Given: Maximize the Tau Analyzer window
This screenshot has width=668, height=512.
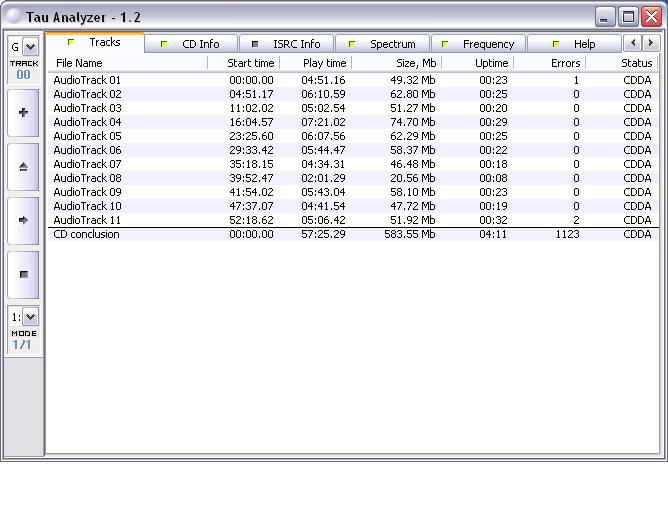Looking at the screenshot, I should 628,17.
